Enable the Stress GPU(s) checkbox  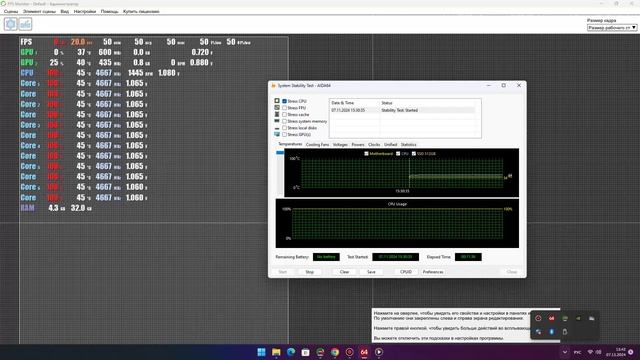[x=284, y=134]
